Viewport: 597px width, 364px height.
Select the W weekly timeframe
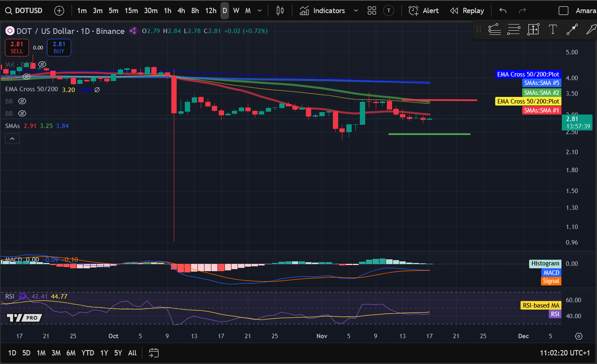236,11
